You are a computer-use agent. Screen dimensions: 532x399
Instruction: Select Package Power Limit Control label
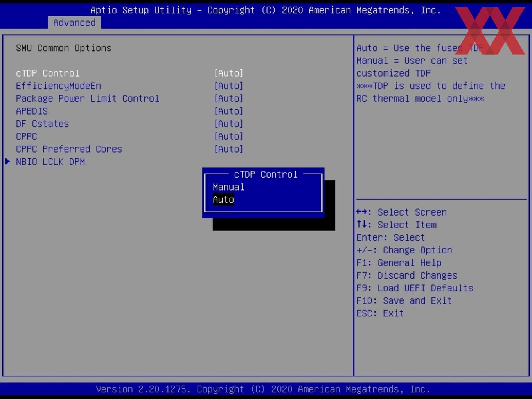coord(88,99)
